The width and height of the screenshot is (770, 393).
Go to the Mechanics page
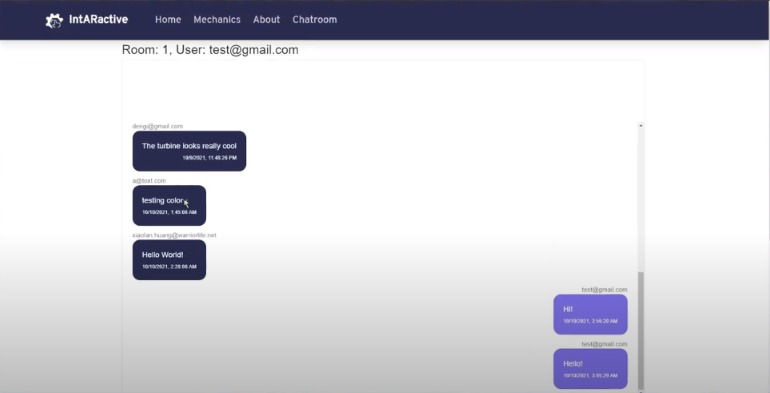(x=217, y=20)
